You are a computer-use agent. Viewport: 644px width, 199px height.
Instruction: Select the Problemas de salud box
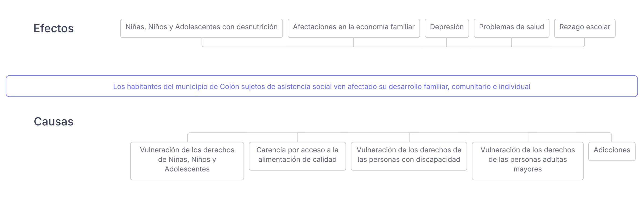click(x=511, y=28)
